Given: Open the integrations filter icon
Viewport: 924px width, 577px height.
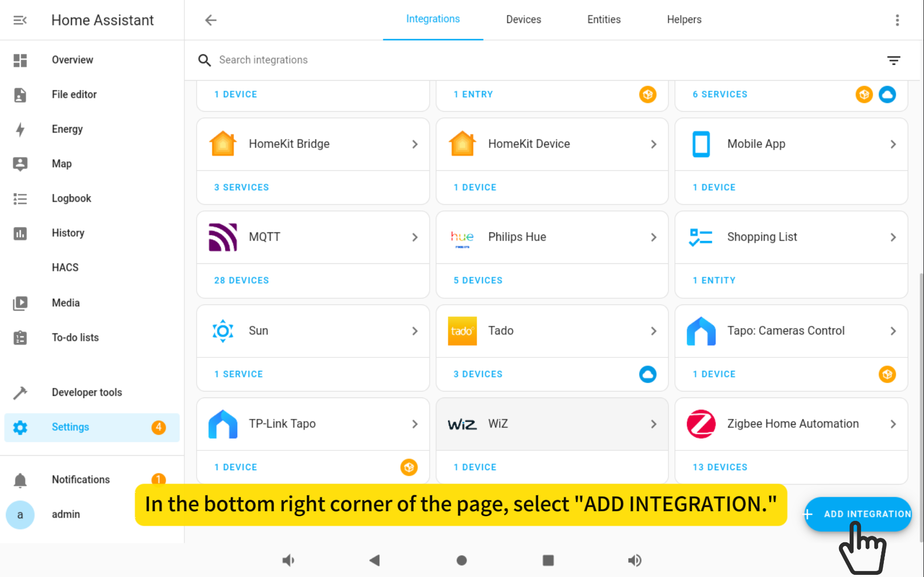Looking at the screenshot, I should click(893, 60).
